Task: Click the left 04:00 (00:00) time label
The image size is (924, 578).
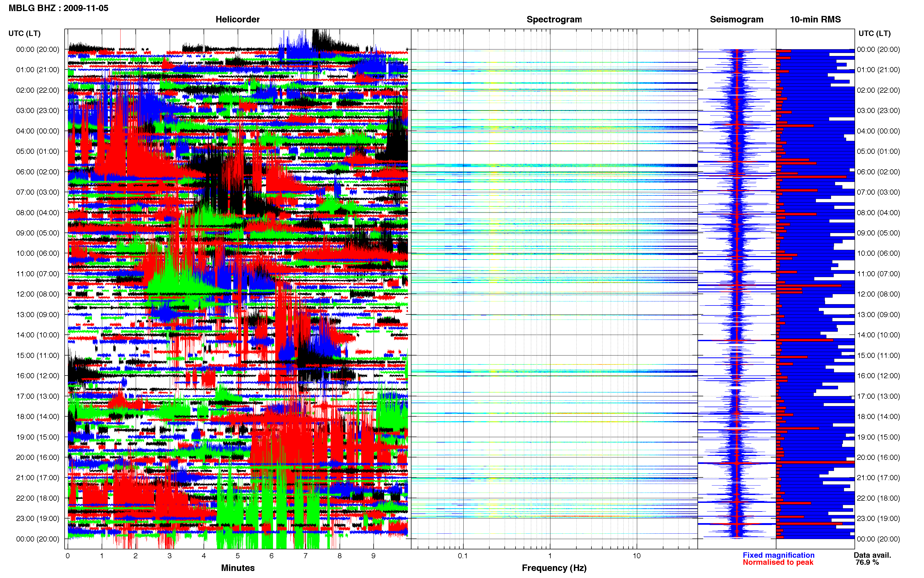Action: pyautogui.click(x=38, y=131)
